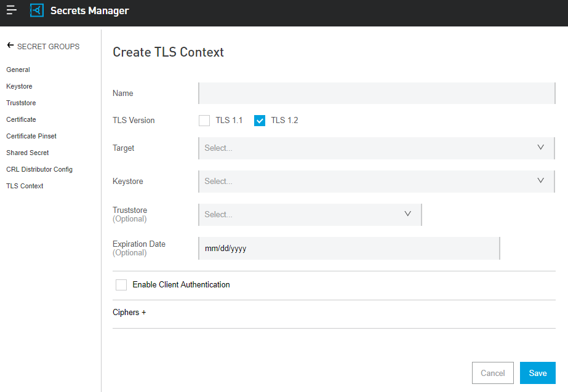Expand the Truststore optional dropdown
This screenshot has width=568, height=392.
tap(310, 215)
